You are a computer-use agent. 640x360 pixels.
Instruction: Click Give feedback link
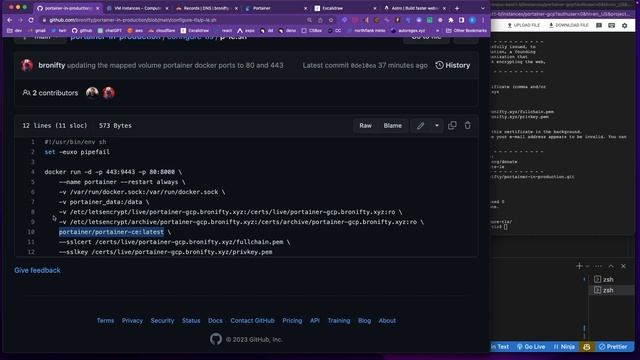37,270
